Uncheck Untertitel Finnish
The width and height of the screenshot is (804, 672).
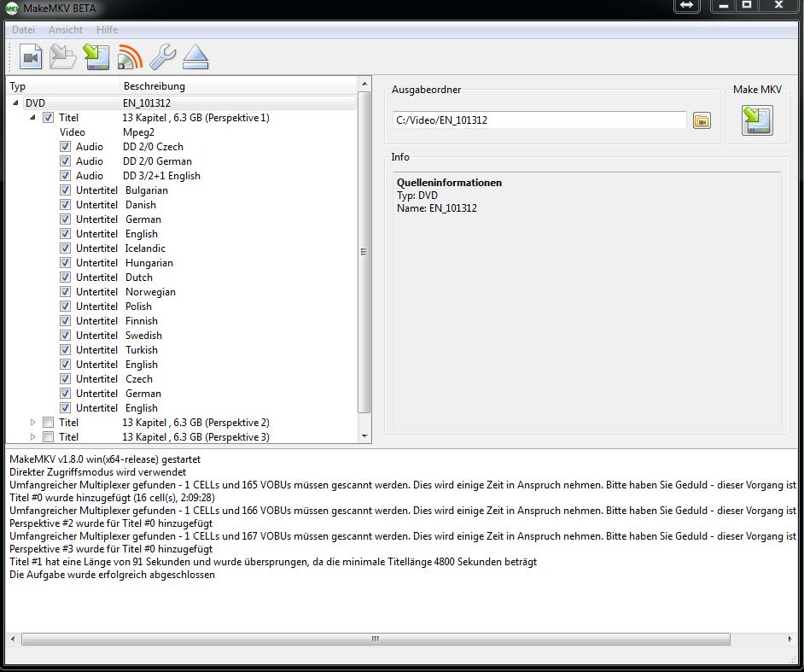65,321
